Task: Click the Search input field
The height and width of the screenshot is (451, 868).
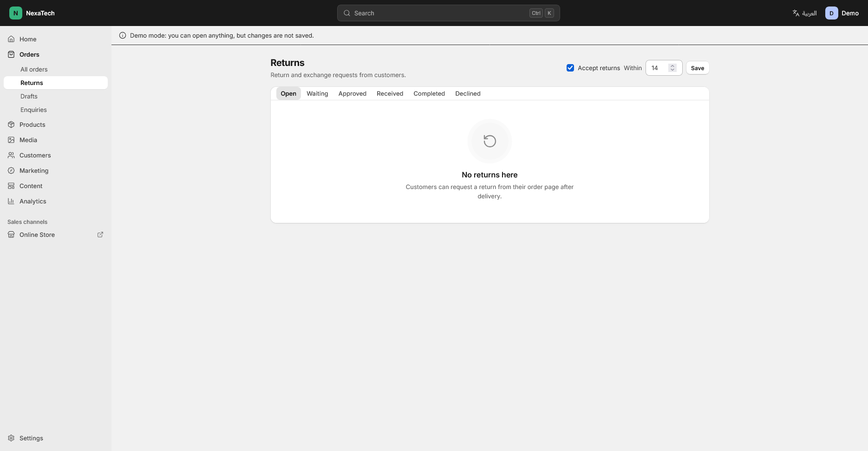Action: [x=448, y=13]
